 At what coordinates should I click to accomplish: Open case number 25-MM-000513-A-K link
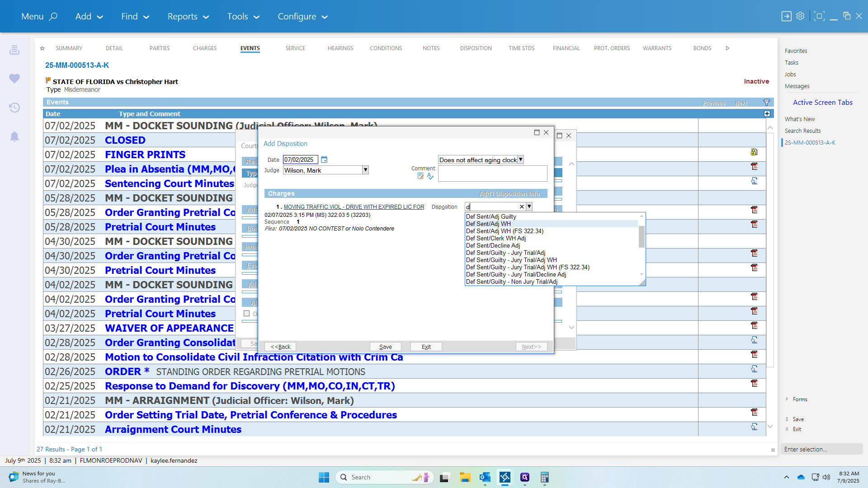77,65
